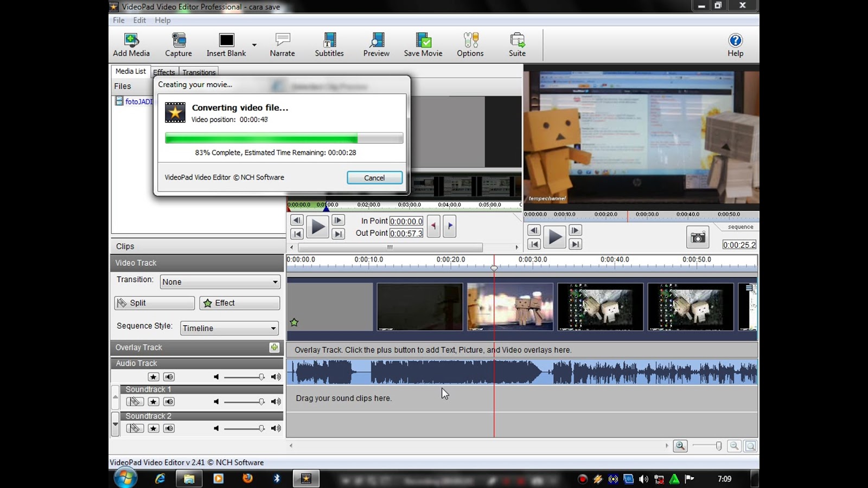This screenshot has width=868, height=488.
Task: Step back one frame in sequence preview
Action: click(x=534, y=230)
